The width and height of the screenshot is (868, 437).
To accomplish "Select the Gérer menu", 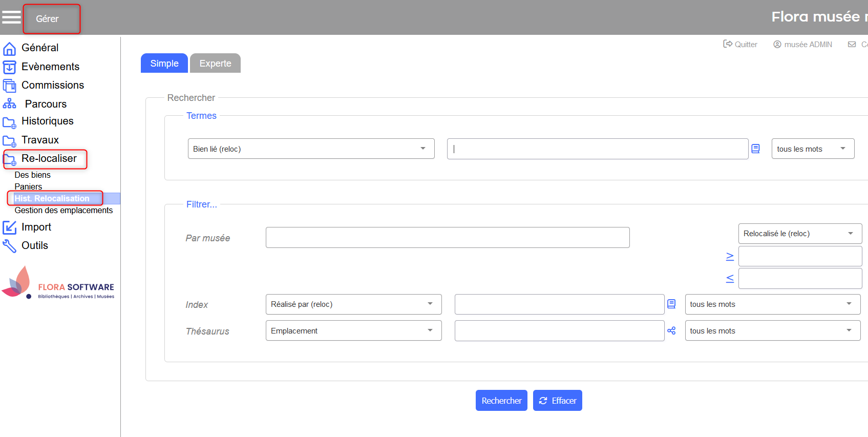I will point(48,19).
